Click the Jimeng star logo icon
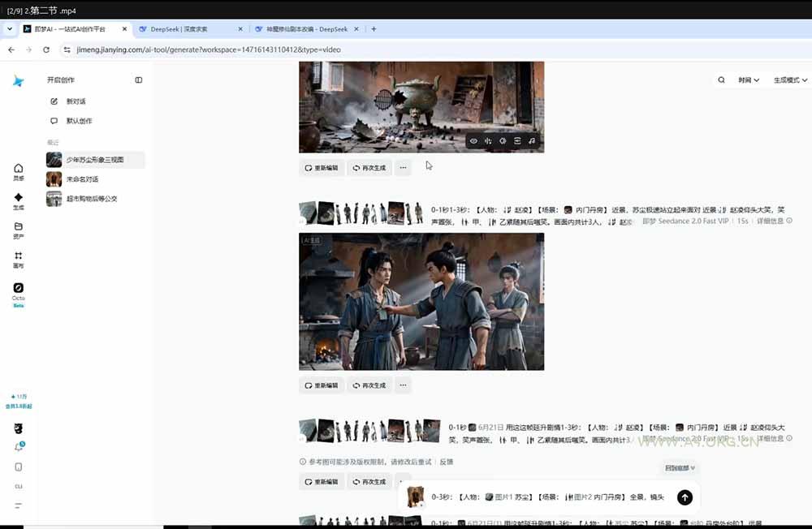The width and height of the screenshot is (812, 529). click(x=18, y=81)
